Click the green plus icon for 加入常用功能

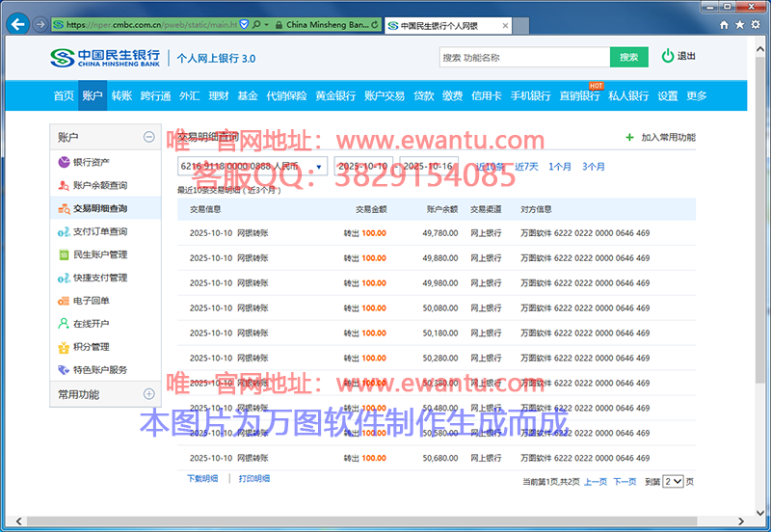coord(629,137)
